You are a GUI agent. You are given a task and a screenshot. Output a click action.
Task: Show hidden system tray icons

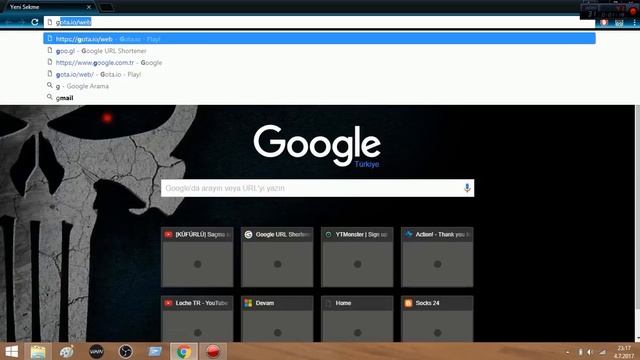(568, 352)
